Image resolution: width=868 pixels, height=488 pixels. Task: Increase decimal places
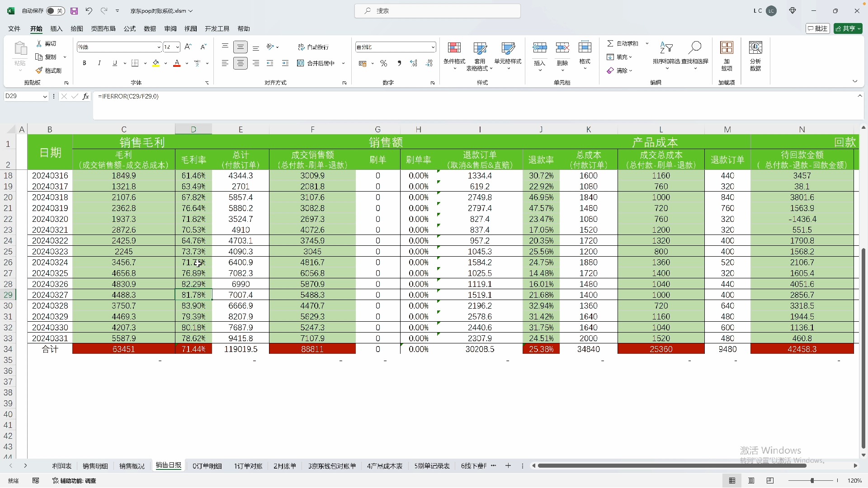point(414,63)
